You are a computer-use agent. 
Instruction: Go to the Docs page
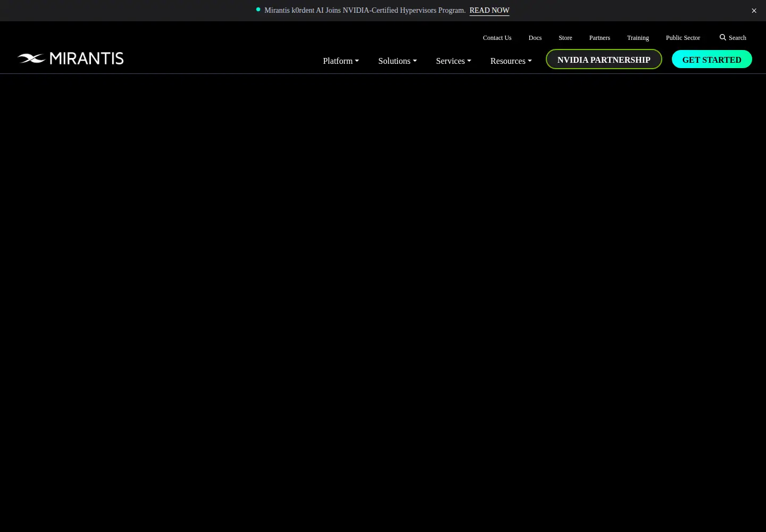pos(535,38)
